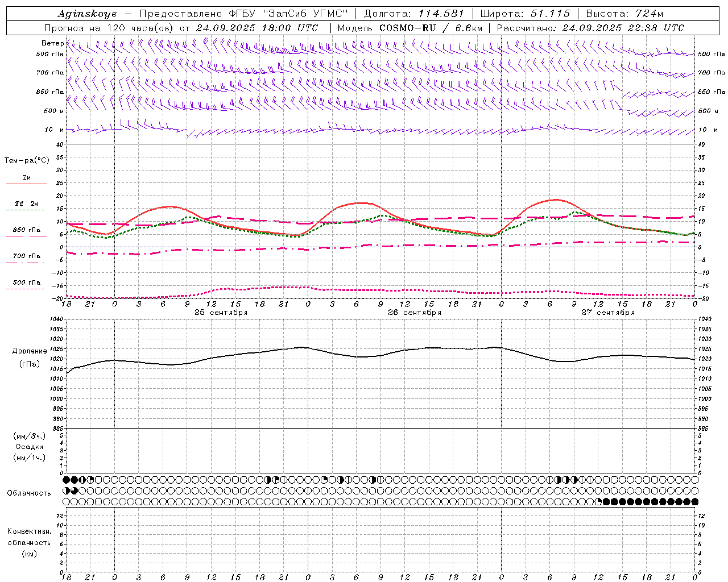The height and width of the screenshot is (582, 728).
Task: Click first circle of the middle cloudiness row
Action: pos(66,490)
